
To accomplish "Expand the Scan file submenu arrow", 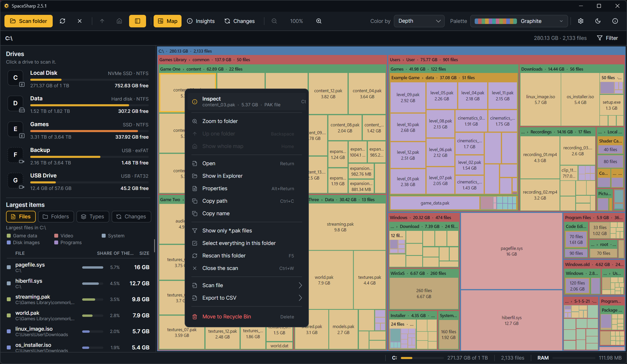I will click(300, 285).
